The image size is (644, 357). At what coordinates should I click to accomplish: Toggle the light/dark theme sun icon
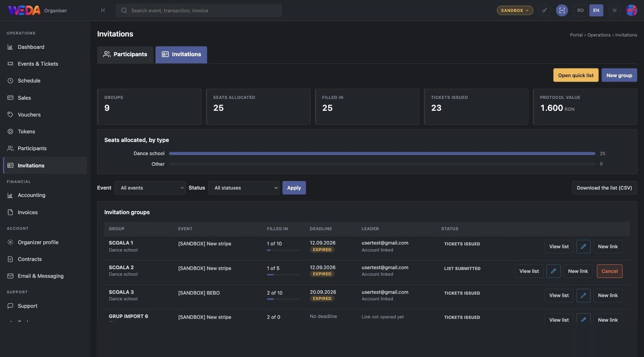point(614,10)
